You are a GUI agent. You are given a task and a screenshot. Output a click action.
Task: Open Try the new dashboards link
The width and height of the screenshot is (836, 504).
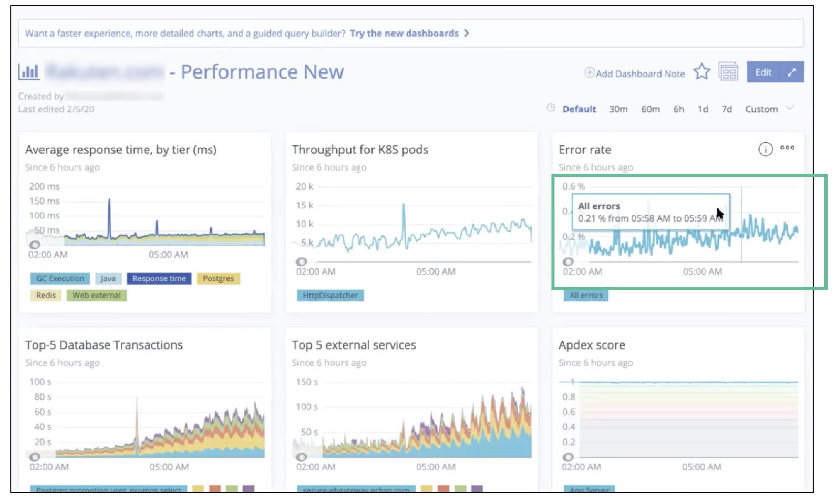404,34
